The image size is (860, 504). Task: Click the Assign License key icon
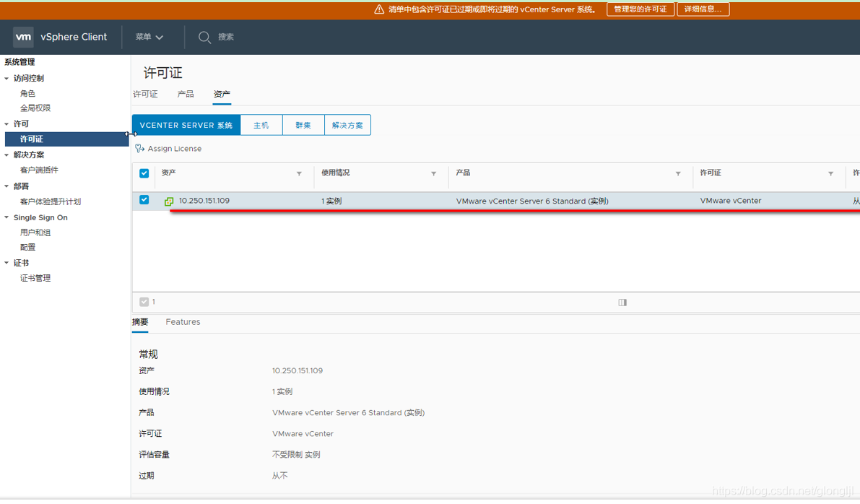(140, 149)
